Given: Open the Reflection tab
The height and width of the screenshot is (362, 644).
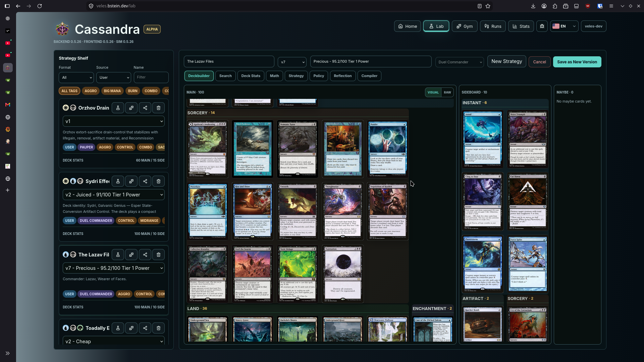Looking at the screenshot, I should 343,76.
